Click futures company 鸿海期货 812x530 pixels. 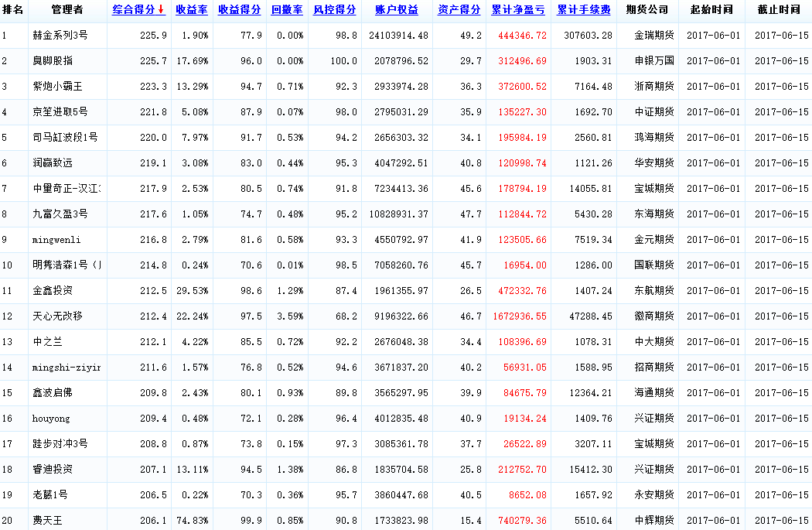(654, 137)
